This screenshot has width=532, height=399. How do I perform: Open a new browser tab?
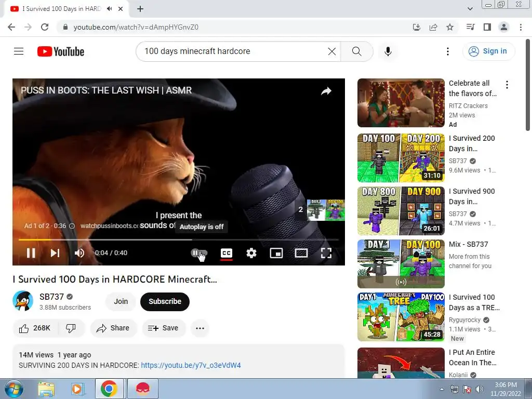point(140,9)
